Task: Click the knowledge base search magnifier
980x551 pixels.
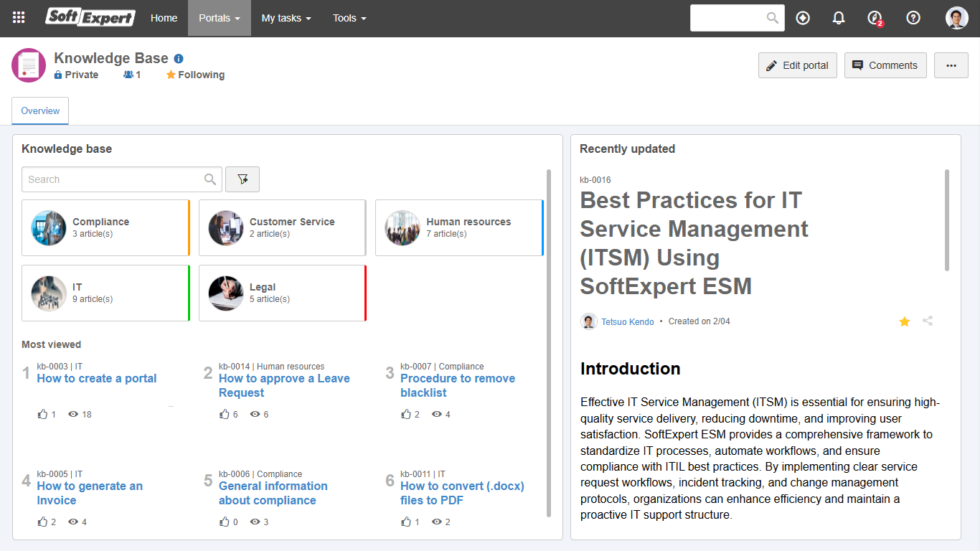Action: [x=210, y=179]
